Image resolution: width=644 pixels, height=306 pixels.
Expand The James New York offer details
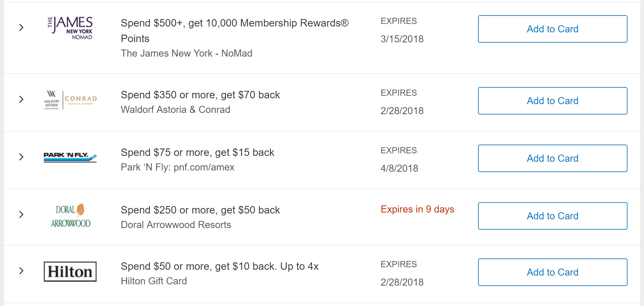[21, 27]
